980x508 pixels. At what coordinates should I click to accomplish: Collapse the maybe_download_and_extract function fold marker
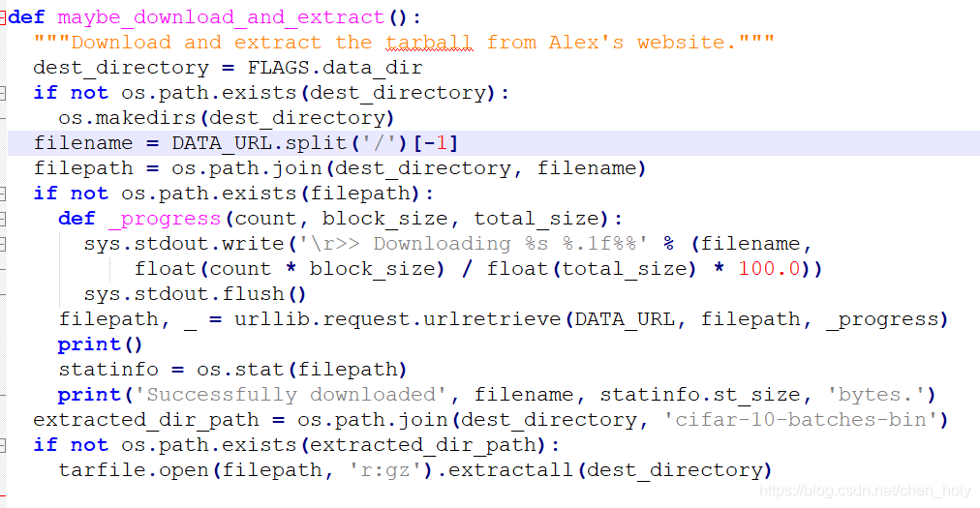(3, 17)
